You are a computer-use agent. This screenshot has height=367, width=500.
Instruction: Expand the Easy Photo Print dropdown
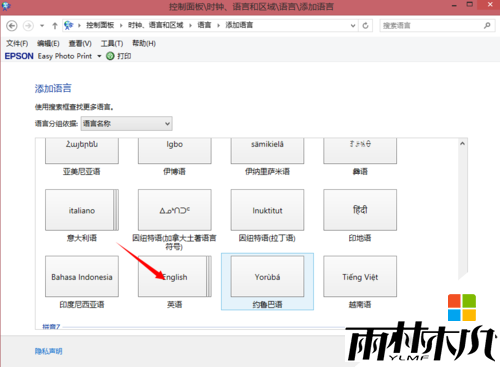coord(99,56)
